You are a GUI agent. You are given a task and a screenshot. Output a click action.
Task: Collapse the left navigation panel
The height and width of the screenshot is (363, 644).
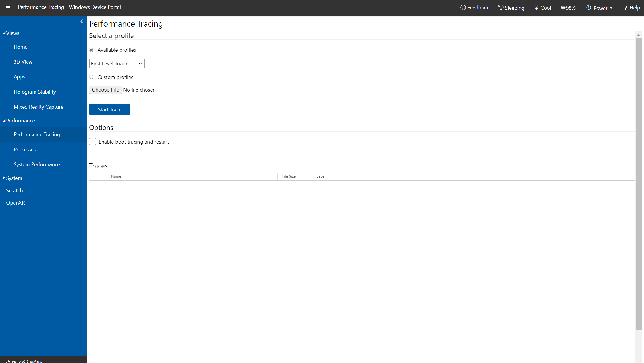point(81,21)
